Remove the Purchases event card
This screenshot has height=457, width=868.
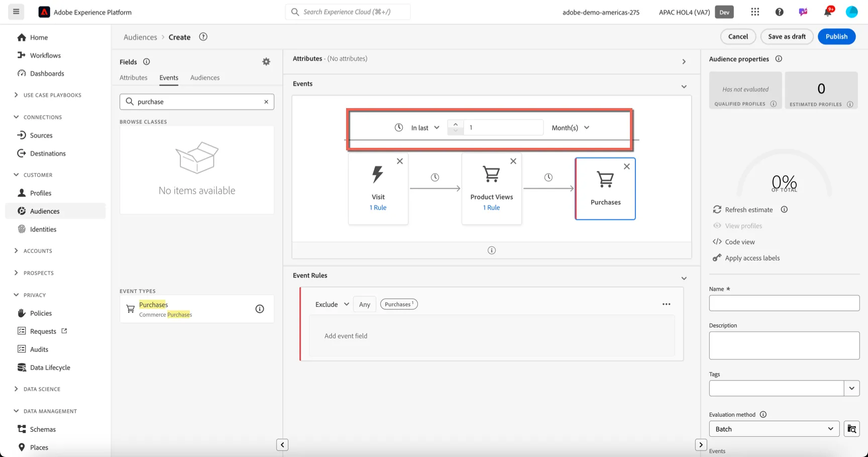(627, 166)
